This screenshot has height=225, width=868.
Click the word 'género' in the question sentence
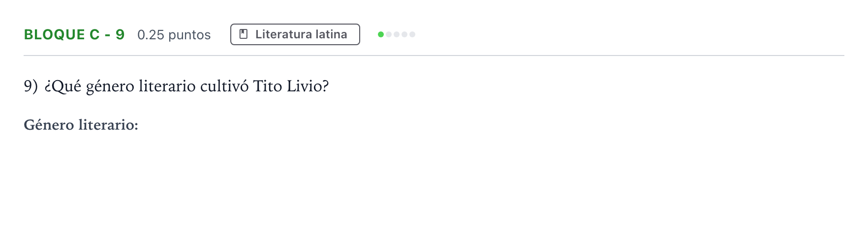point(110,87)
